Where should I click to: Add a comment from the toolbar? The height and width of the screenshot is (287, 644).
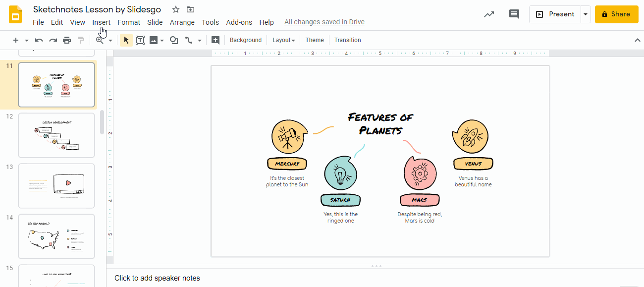pos(215,40)
